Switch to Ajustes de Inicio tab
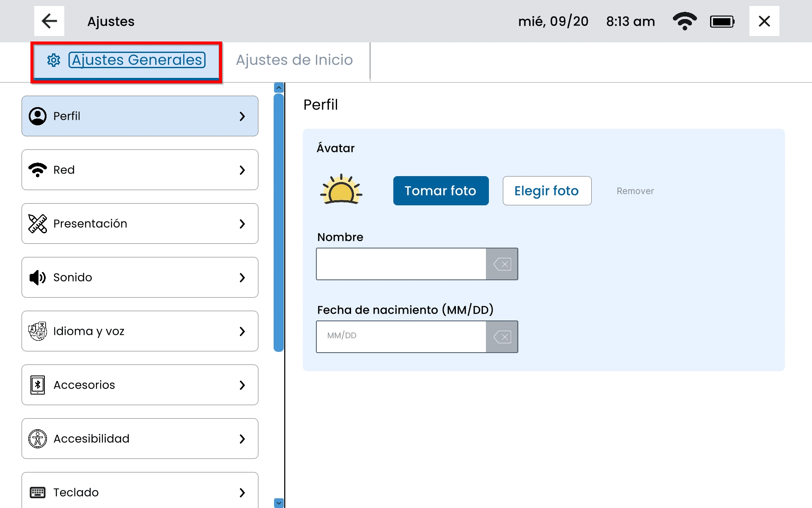The image size is (812, 508). (x=294, y=60)
